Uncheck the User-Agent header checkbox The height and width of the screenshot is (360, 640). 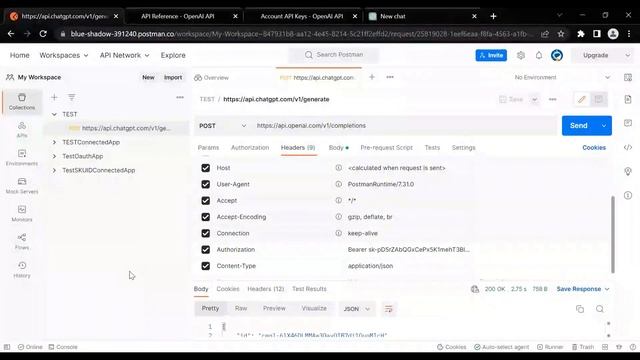coord(205,184)
